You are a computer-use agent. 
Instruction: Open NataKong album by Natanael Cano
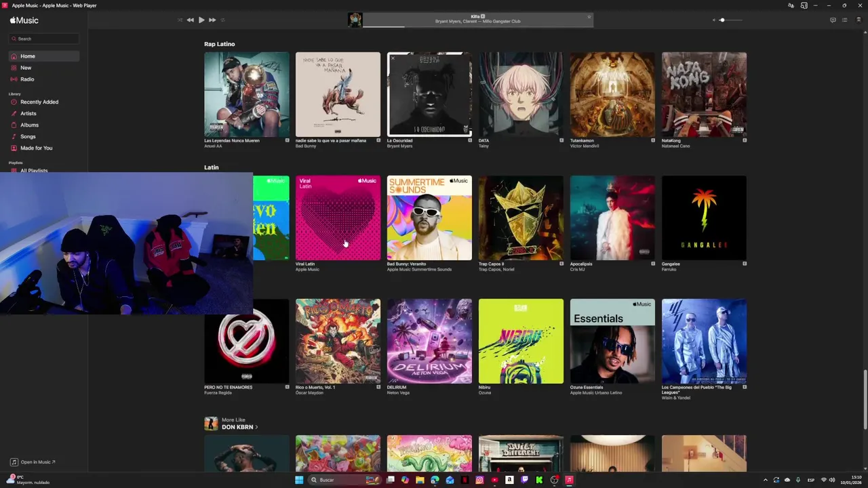click(x=704, y=94)
